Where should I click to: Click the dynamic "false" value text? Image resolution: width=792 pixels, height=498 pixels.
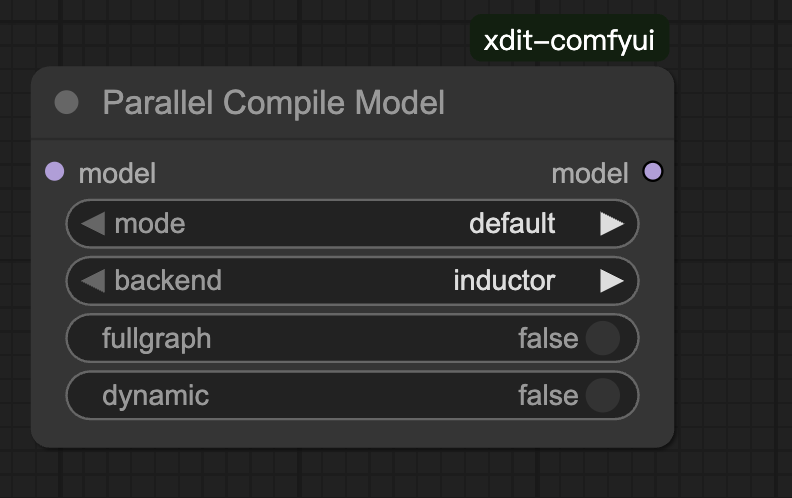547,395
